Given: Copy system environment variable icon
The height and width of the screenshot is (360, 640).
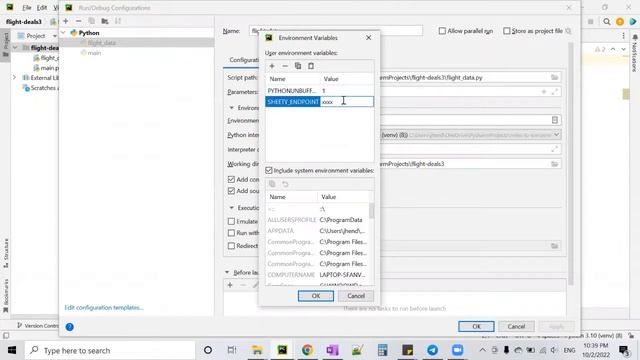Looking at the screenshot, I should [x=272, y=184].
